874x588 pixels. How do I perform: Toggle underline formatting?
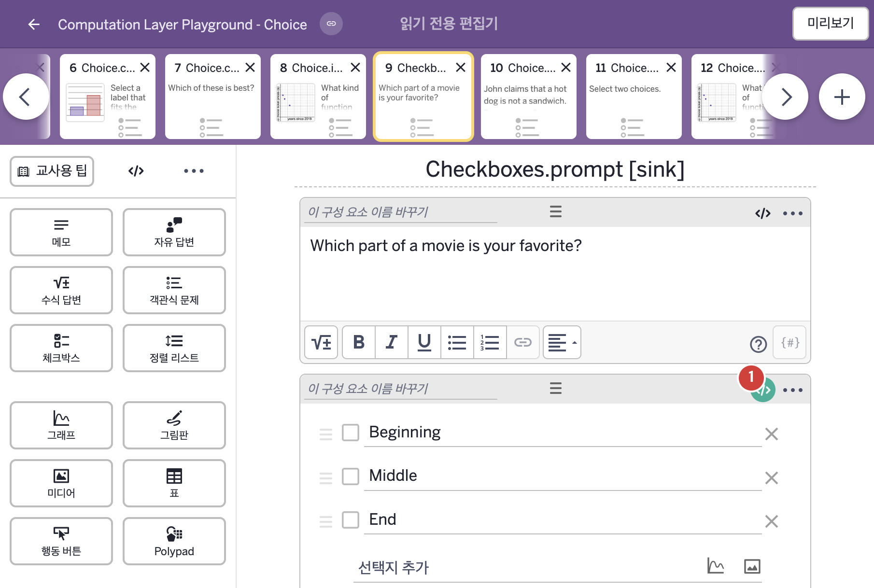pyautogui.click(x=424, y=342)
